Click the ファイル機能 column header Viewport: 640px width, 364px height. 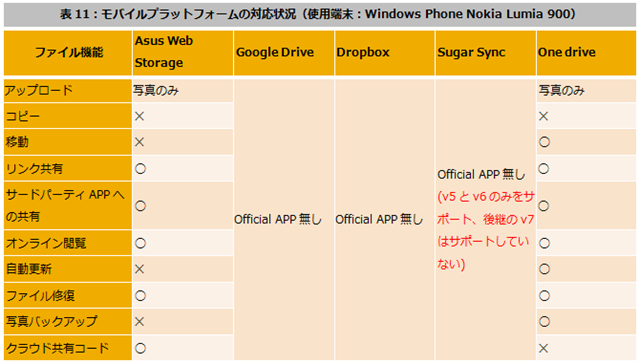(x=68, y=52)
